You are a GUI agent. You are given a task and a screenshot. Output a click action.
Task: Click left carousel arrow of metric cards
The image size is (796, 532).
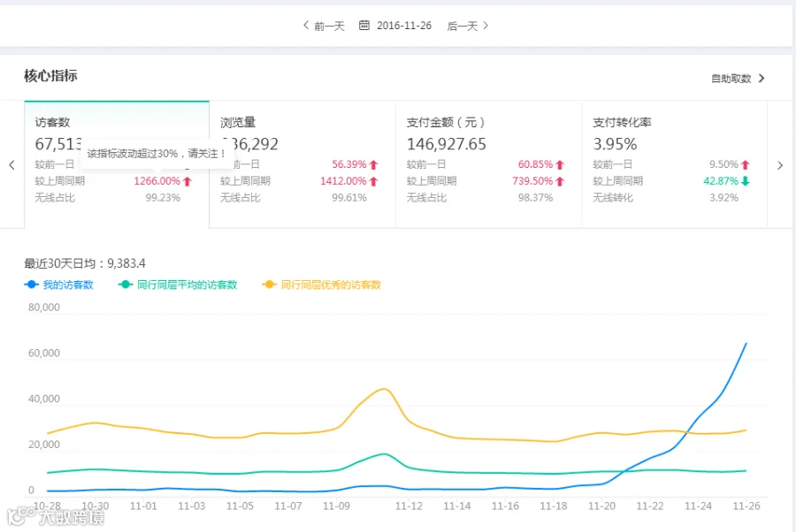11,165
